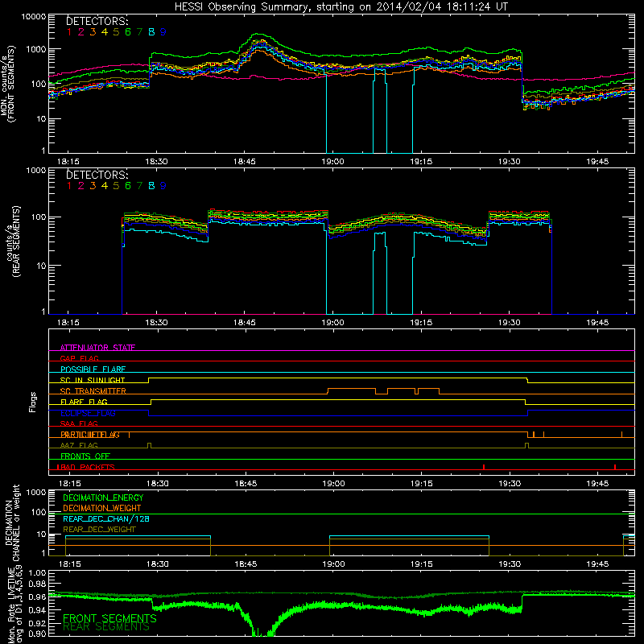The height and width of the screenshot is (644, 644).
Task: Click detector 9 legend number in front segments plot
Action: 163,31
